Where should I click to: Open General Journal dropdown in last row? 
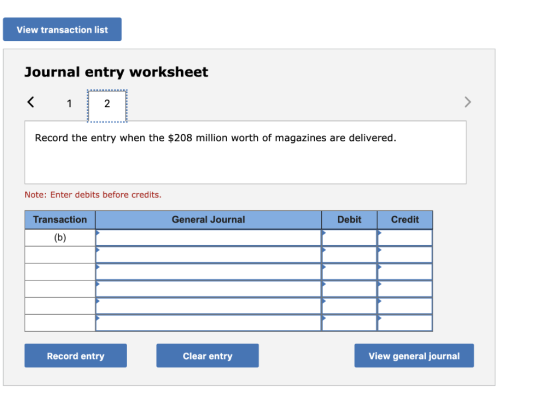(x=208, y=323)
